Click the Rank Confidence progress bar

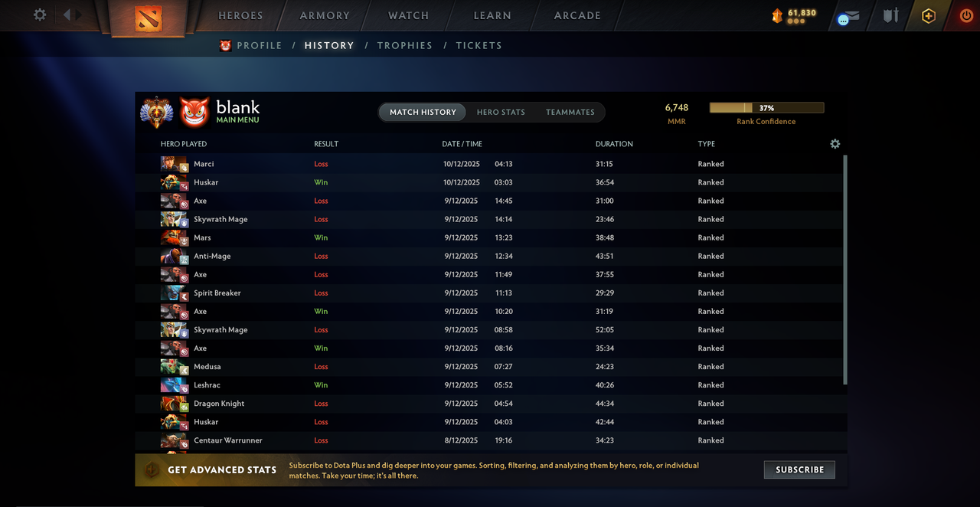[x=766, y=108]
